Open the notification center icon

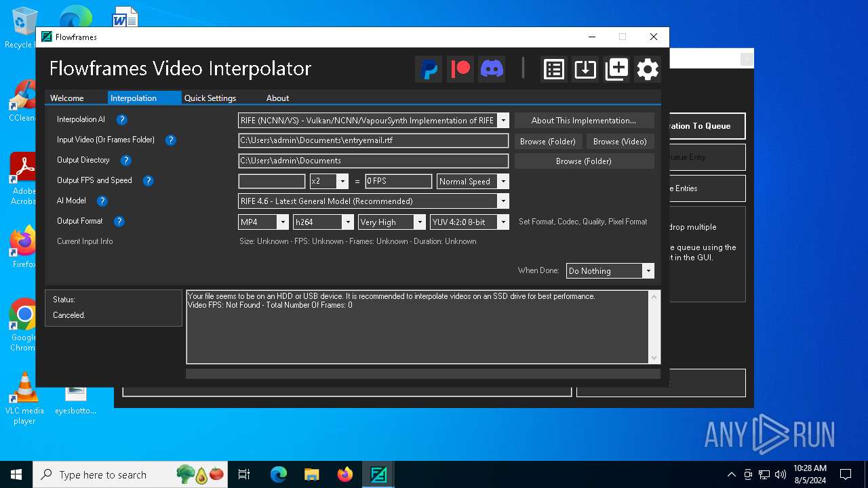[x=846, y=474]
